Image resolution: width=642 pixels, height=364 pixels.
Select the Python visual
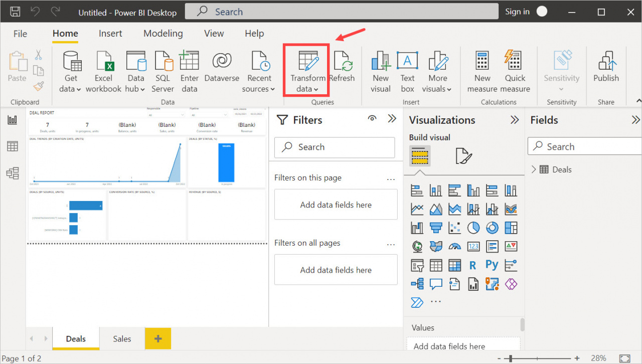click(492, 265)
